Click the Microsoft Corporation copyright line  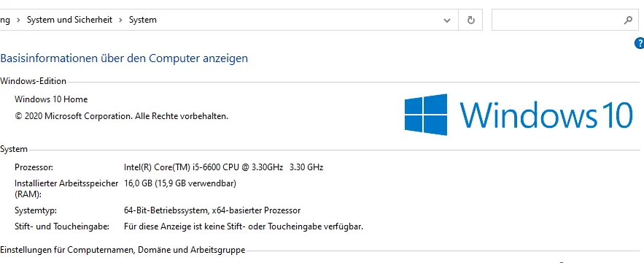click(121, 116)
